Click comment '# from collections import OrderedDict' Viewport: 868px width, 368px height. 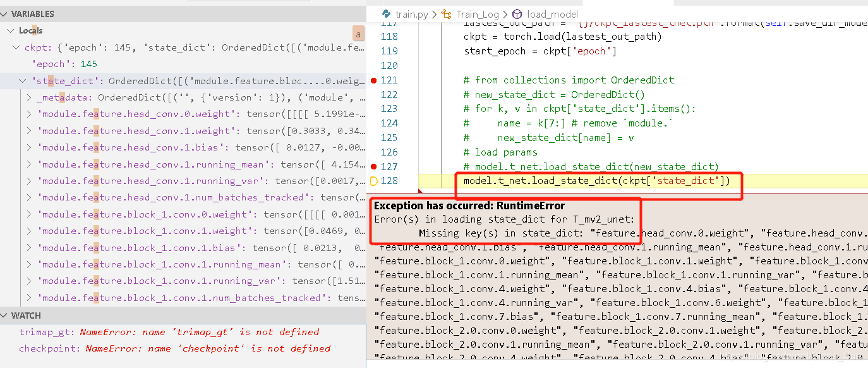[569, 80]
